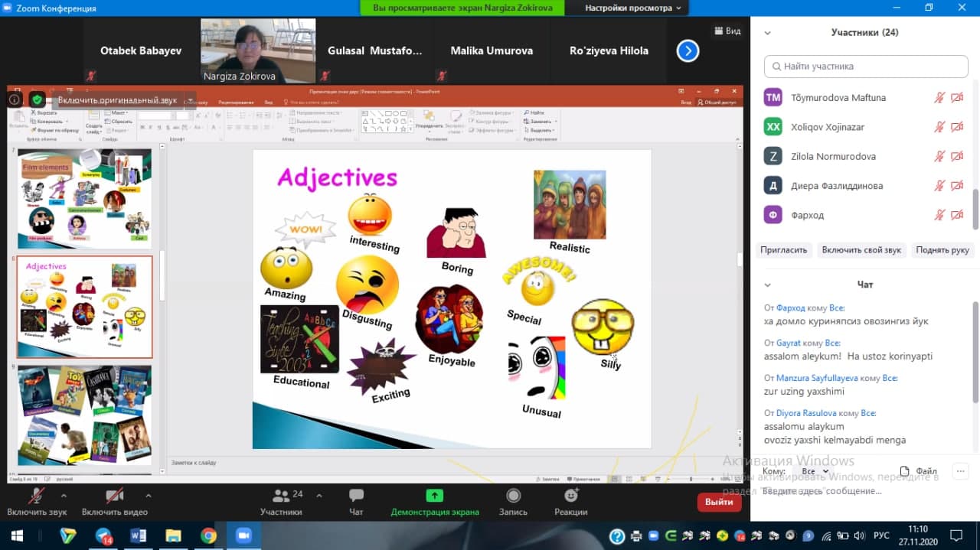Click the green Демонстрация экрана share icon
The image size is (980, 550).
pyautogui.click(x=435, y=496)
